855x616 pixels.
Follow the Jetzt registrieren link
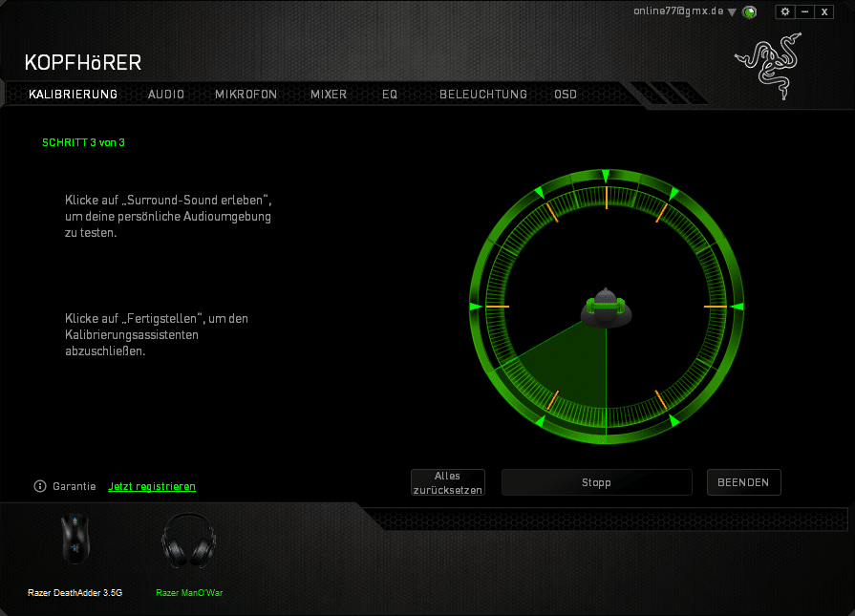(x=152, y=486)
